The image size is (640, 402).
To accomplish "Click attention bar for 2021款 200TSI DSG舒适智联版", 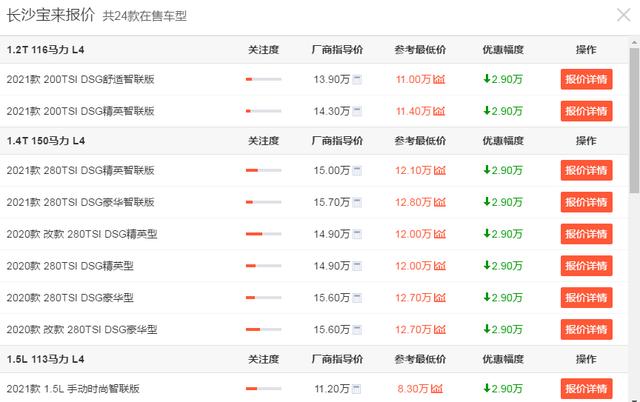I will 264,79.
